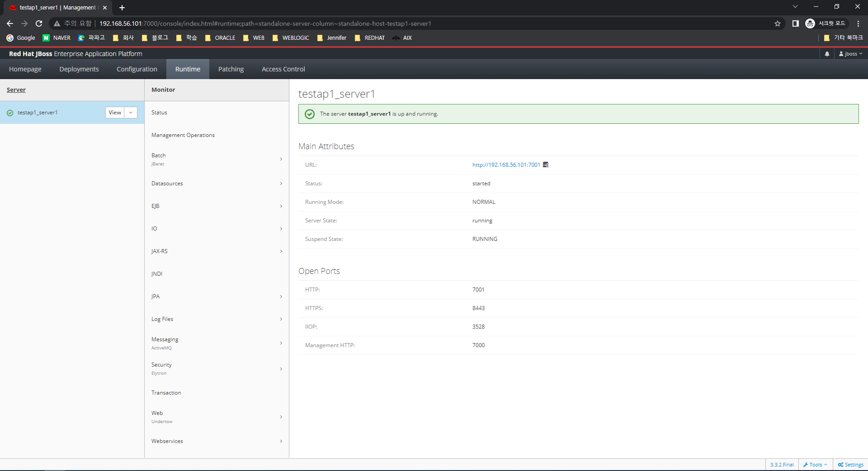The image size is (868, 471).
Task: Switch to the Configuration tab
Action: point(137,69)
